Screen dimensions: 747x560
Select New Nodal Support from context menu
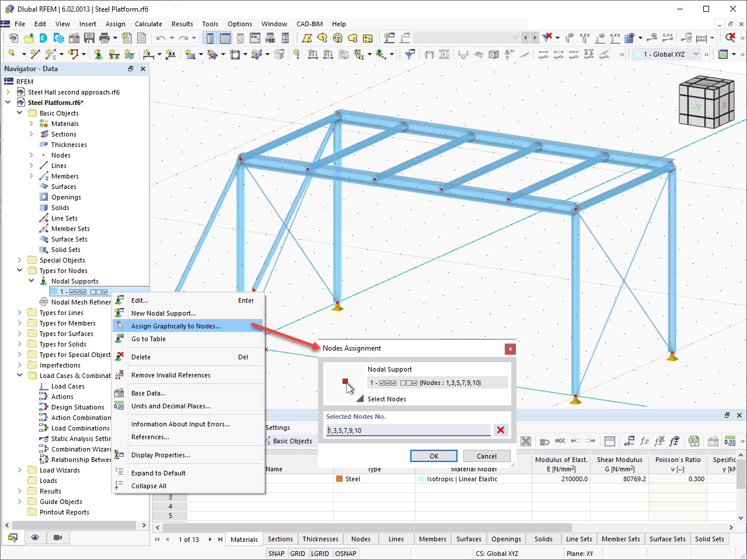pyautogui.click(x=188, y=313)
